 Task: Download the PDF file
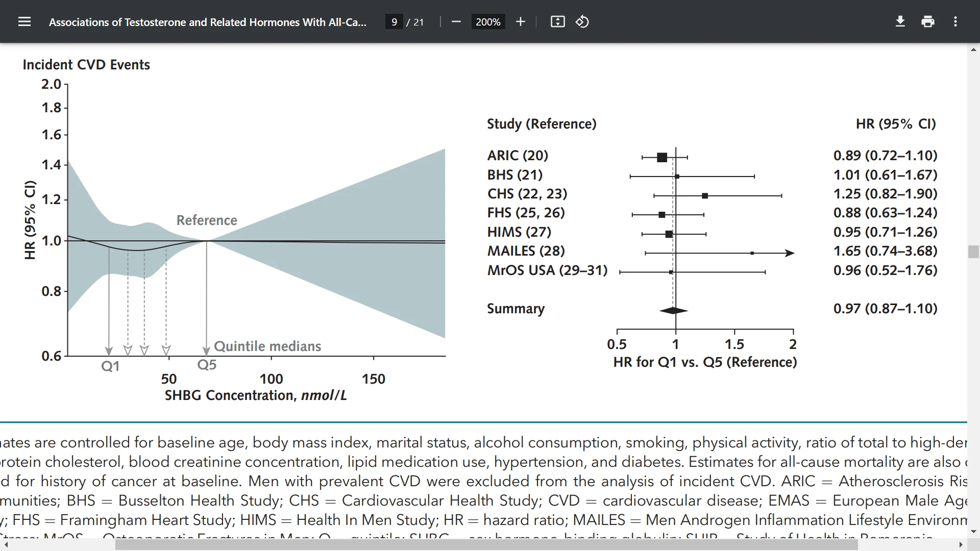tap(900, 21)
